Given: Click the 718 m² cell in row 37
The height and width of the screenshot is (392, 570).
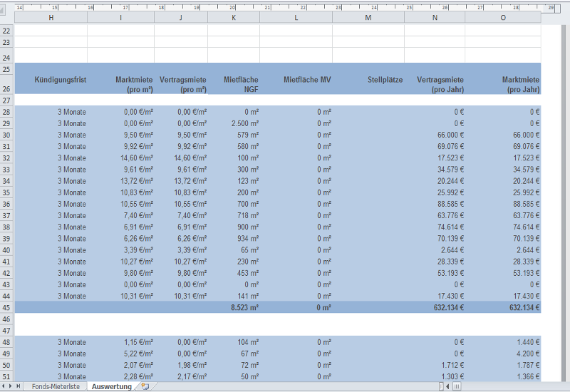Looking at the screenshot, I should [x=234, y=216].
